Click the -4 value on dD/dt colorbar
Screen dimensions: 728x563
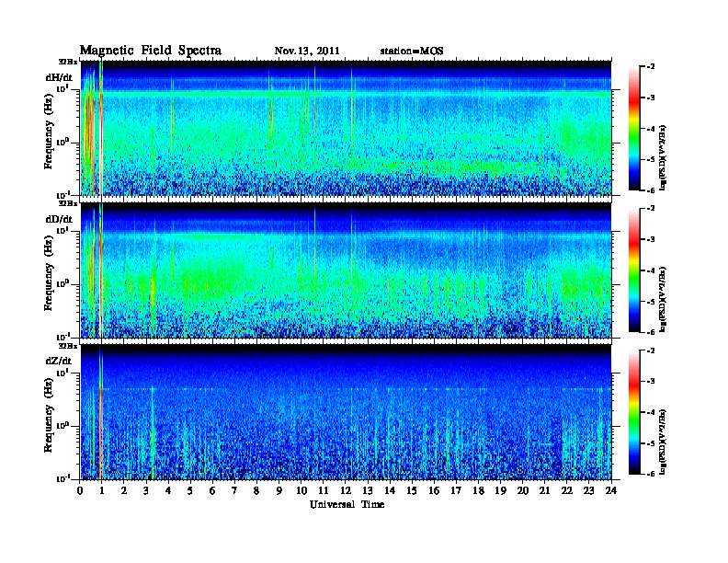pos(651,270)
